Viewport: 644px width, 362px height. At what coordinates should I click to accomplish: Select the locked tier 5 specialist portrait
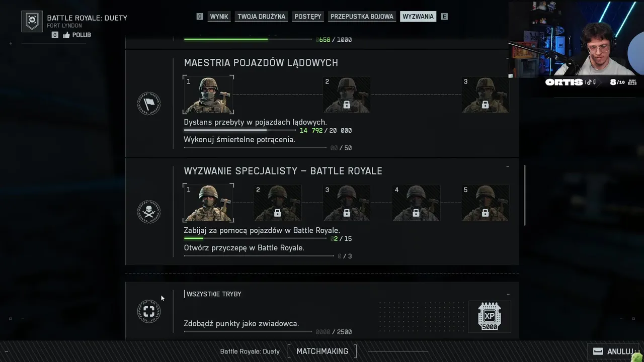point(485,203)
